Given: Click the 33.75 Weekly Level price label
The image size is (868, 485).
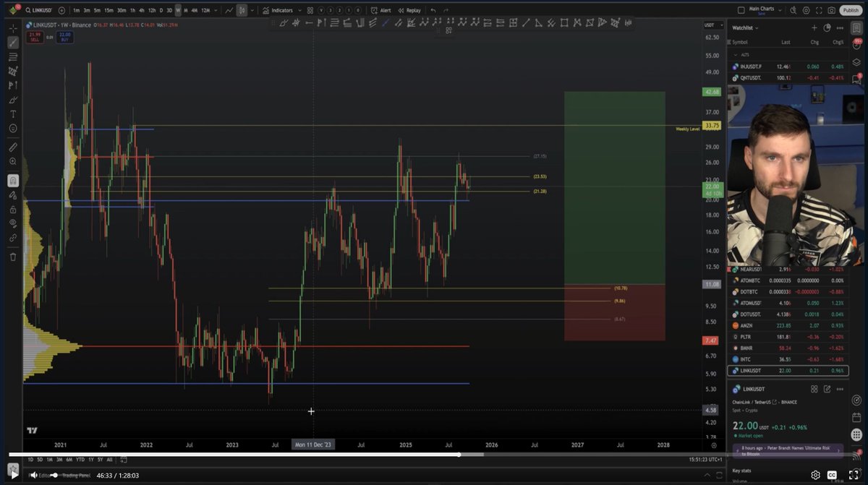Looking at the screenshot, I should point(711,126).
